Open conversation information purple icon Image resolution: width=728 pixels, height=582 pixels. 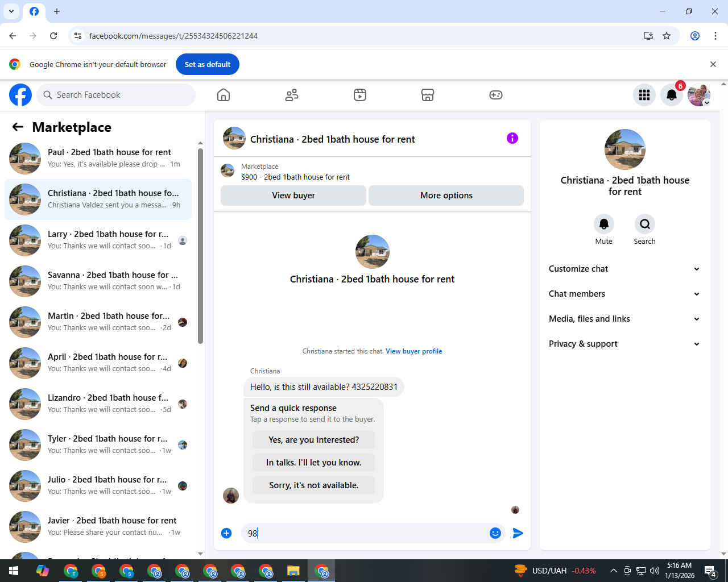click(x=512, y=138)
